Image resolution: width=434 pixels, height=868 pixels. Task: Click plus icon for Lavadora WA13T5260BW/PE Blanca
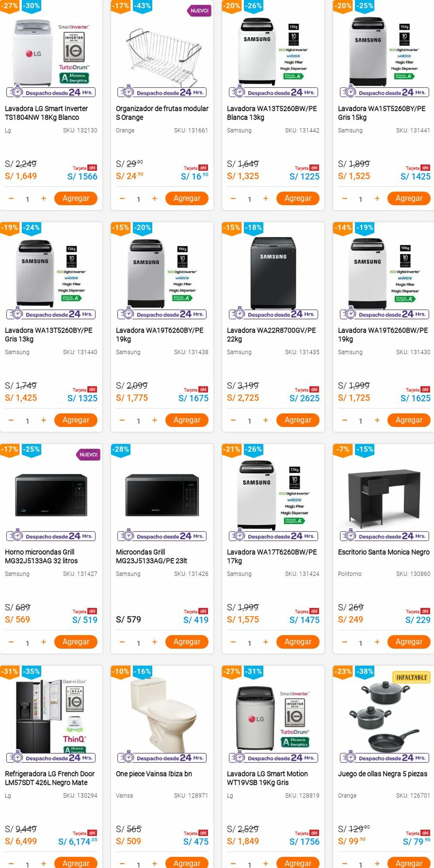(266, 199)
